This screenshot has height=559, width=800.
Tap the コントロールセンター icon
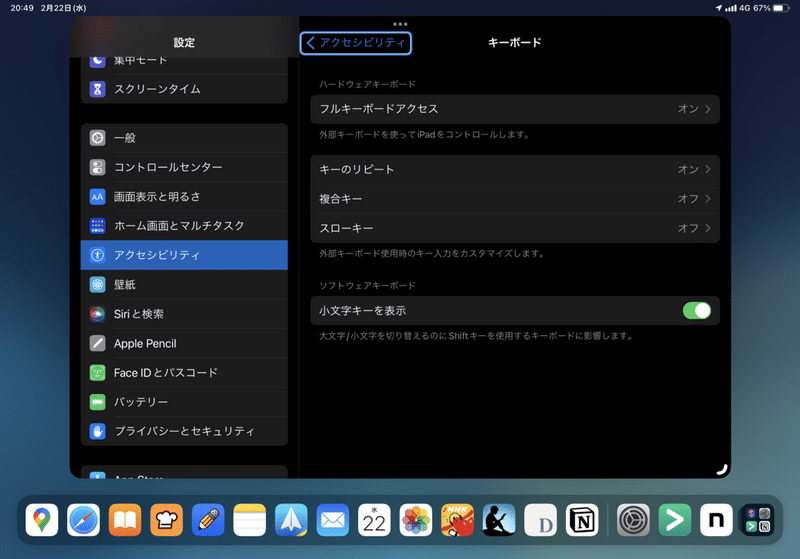(x=97, y=167)
